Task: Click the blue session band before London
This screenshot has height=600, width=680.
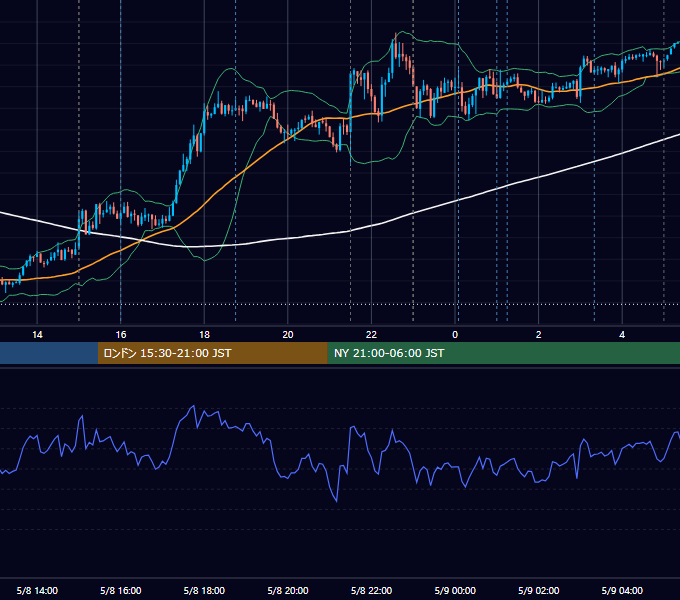Action: (49, 353)
